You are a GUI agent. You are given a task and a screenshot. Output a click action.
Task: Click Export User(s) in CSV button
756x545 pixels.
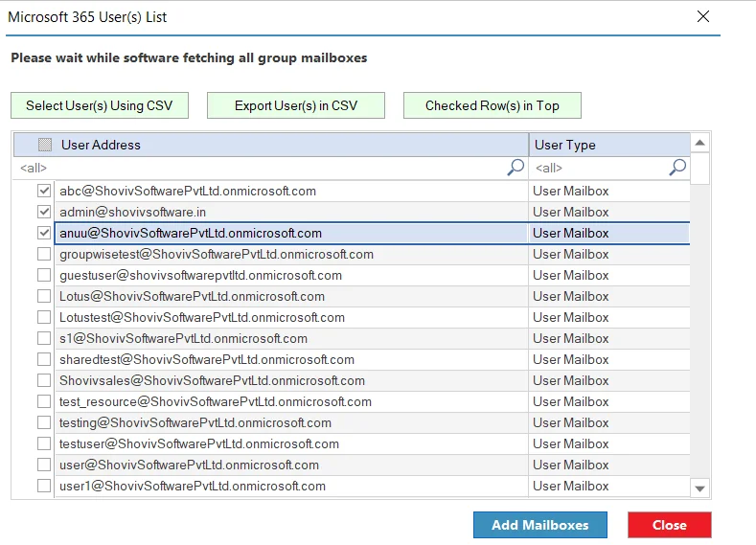(x=296, y=105)
